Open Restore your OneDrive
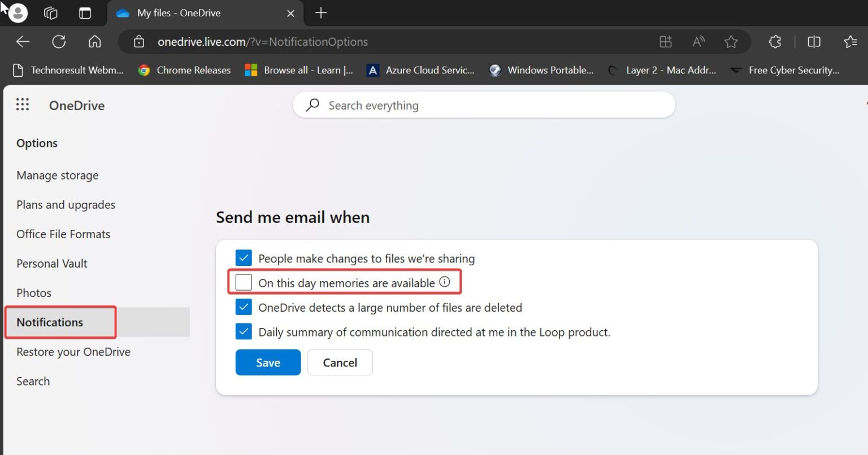The image size is (868, 455). [x=73, y=351]
